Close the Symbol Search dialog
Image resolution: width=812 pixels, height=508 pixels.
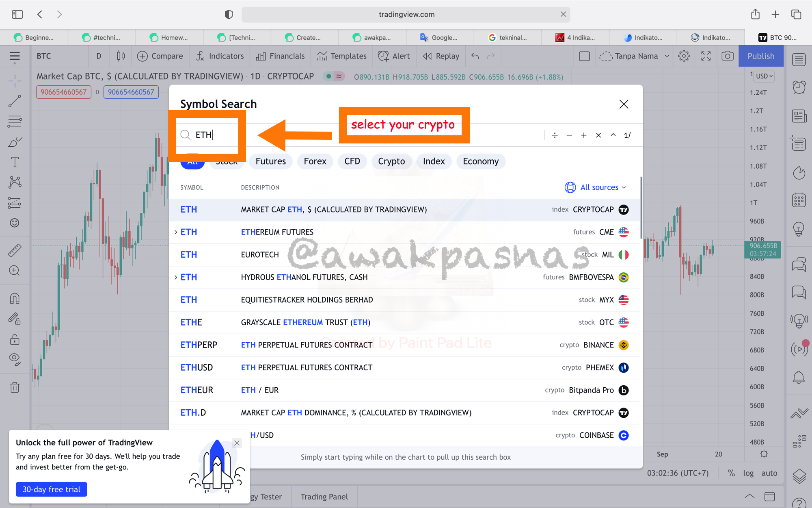pos(624,104)
